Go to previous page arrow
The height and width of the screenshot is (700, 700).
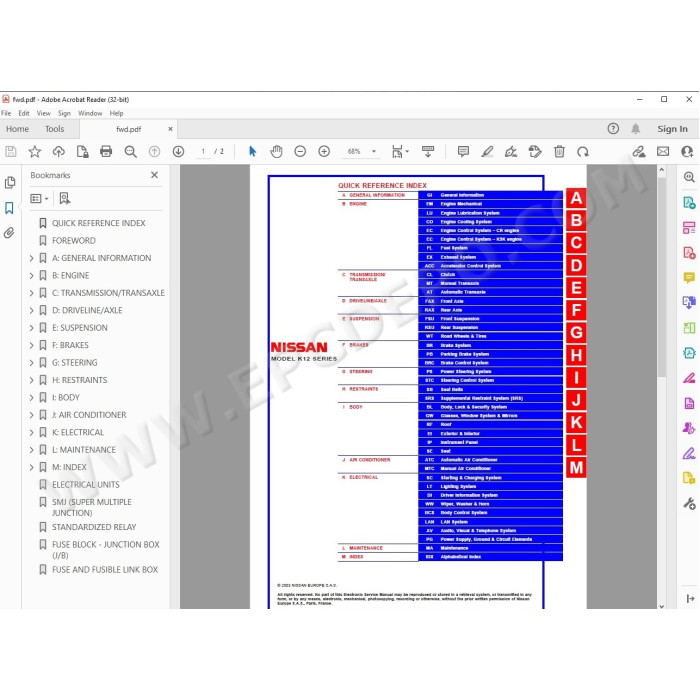[154, 152]
